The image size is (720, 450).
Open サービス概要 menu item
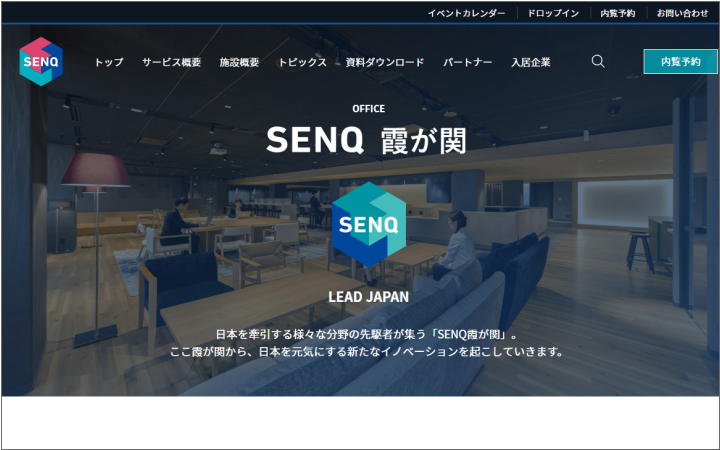(x=171, y=62)
